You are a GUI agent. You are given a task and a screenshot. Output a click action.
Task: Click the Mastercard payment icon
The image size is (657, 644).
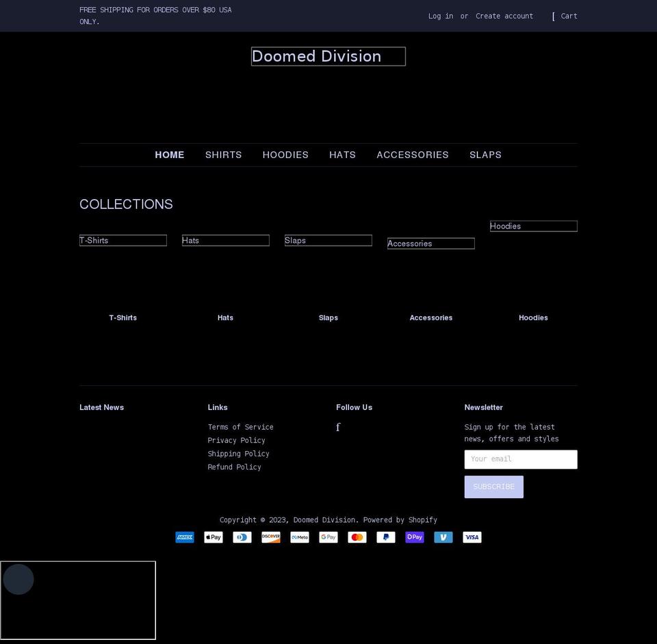(357, 537)
